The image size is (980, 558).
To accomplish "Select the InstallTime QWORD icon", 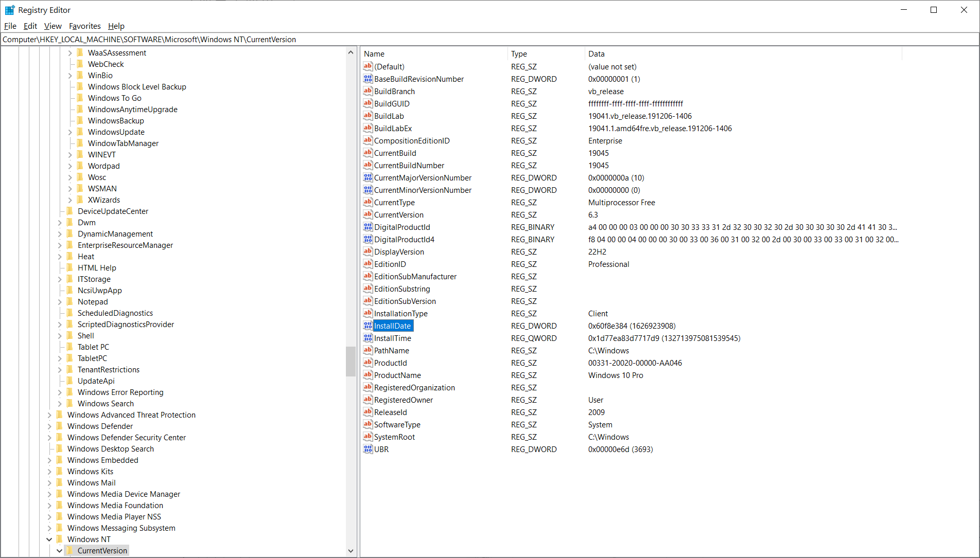I will [367, 338].
